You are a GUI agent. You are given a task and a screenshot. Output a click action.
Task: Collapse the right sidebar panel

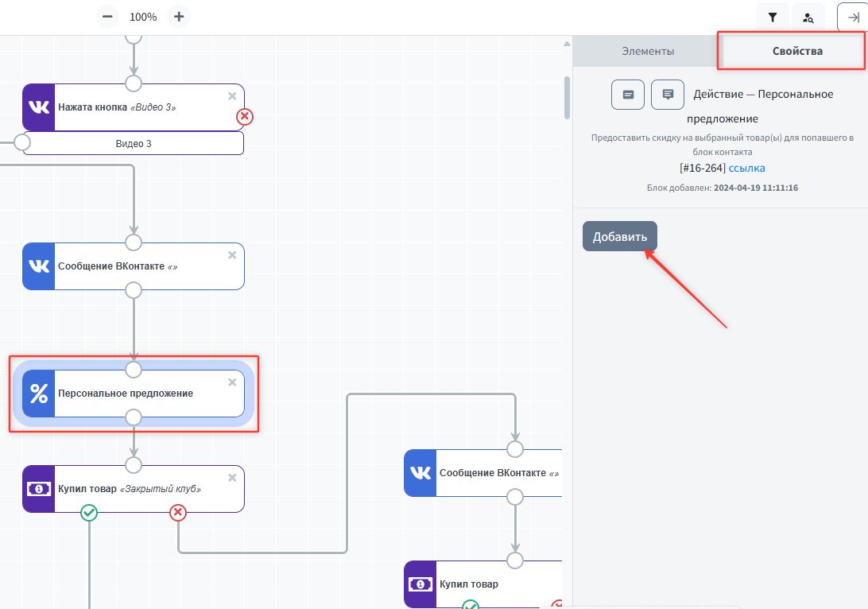pyautogui.click(x=853, y=17)
